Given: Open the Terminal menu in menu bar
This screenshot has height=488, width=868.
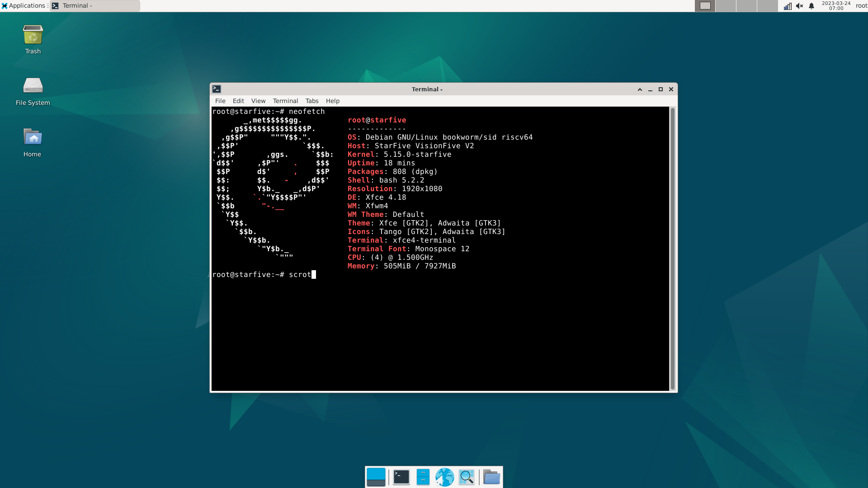Looking at the screenshot, I should point(285,101).
